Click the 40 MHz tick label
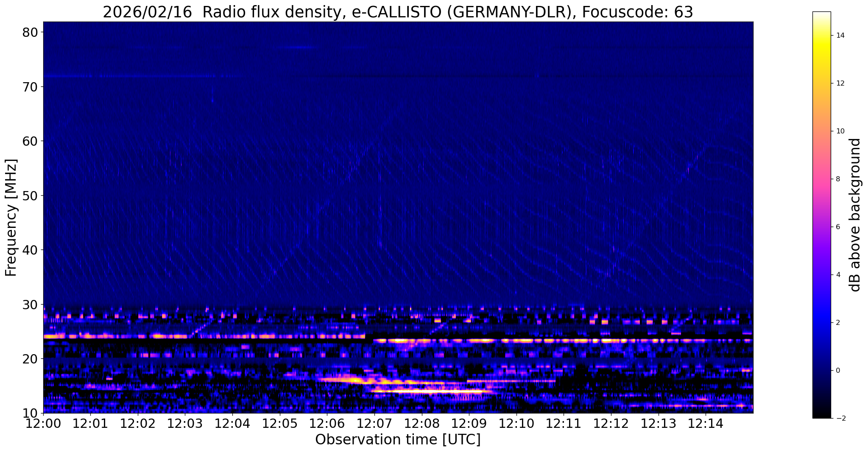The width and height of the screenshot is (868, 452). (31, 250)
